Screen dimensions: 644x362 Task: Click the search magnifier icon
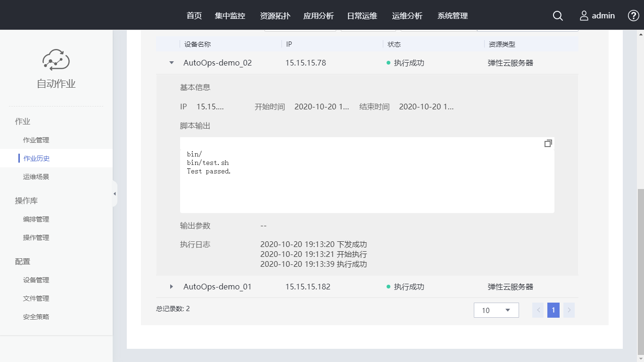tap(558, 16)
